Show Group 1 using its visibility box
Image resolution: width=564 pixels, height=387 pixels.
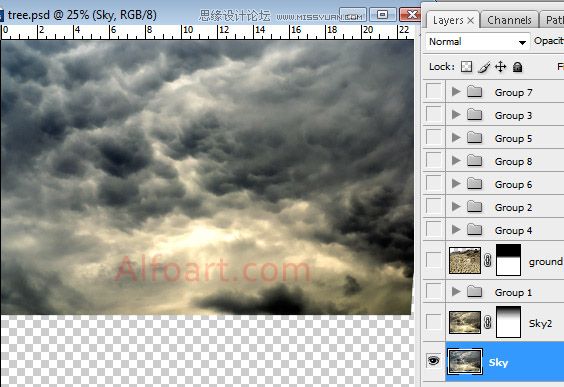[433, 291]
